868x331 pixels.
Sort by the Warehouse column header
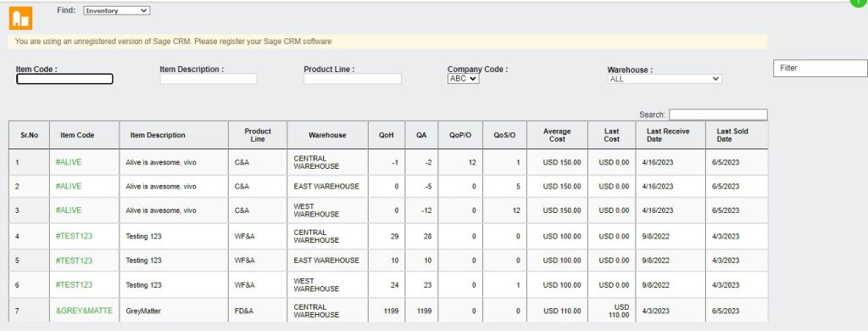(x=328, y=135)
